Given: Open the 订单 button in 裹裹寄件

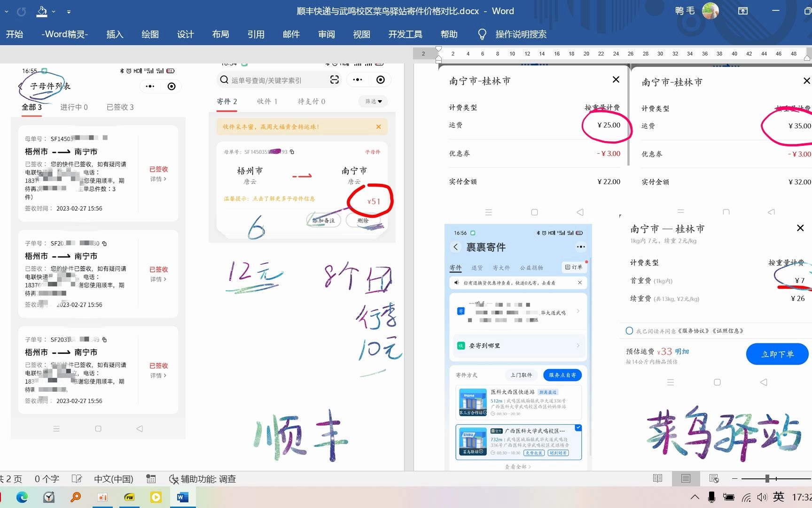Looking at the screenshot, I should click(574, 267).
